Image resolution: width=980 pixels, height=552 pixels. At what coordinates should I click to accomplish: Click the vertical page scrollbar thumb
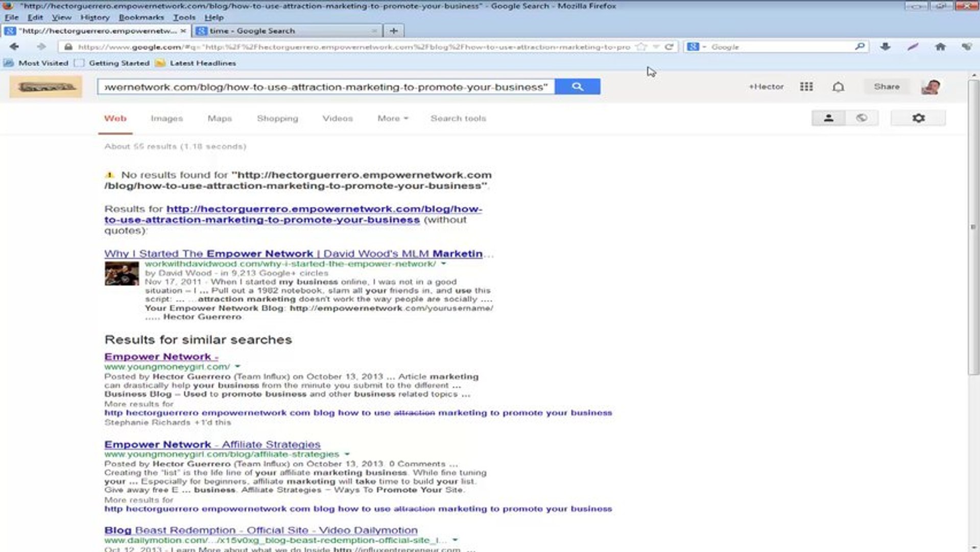pyautogui.click(x=973, y=226)
